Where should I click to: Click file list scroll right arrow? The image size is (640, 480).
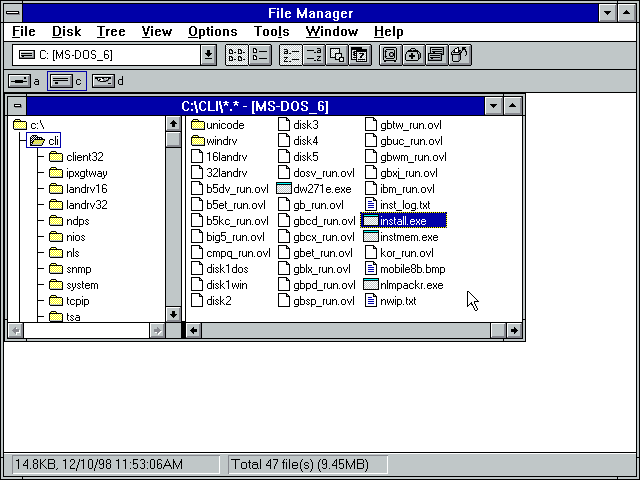pyautogui.click(x=514, y=330)
